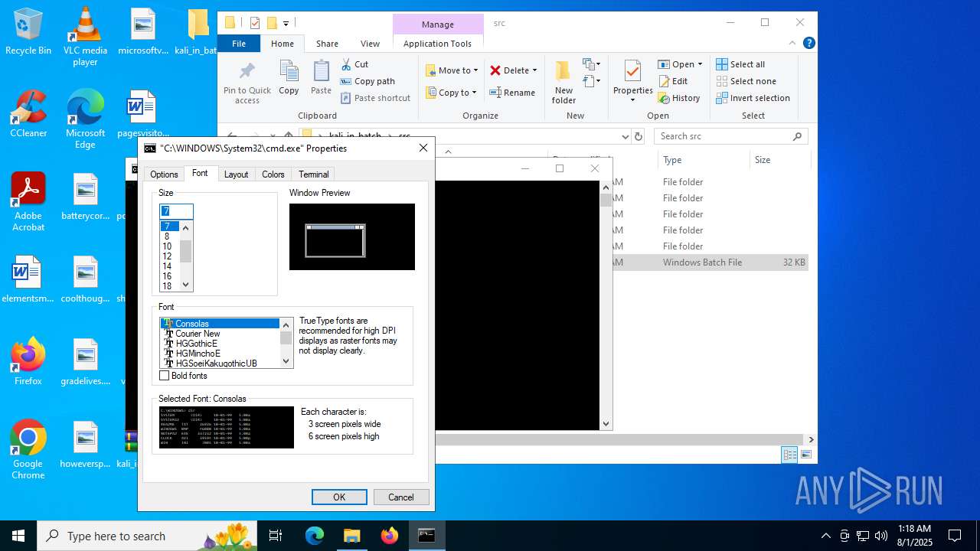Expand the Properties dropdown arrow in ribbon

pyautogui.click(x=632, y=100)
